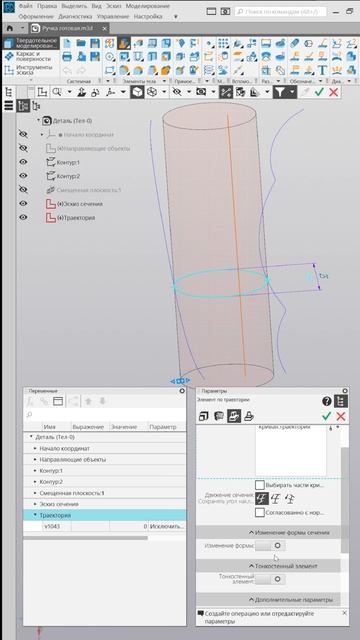
Task: Open the Настройка menu
Action: point(148,17)
